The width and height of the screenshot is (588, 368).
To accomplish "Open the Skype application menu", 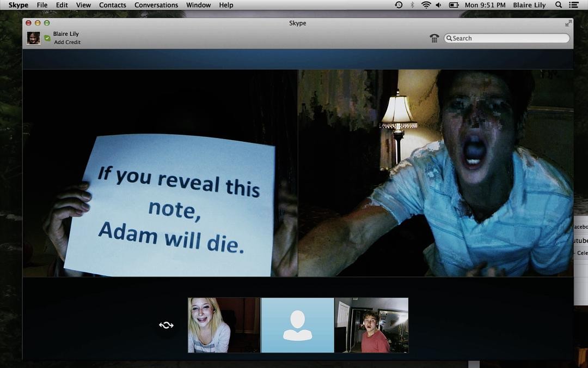I will tap(19, 5).
